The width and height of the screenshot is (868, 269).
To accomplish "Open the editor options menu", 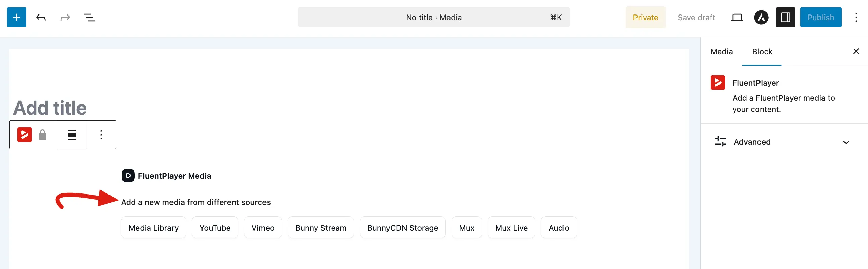I will [856, 18].
